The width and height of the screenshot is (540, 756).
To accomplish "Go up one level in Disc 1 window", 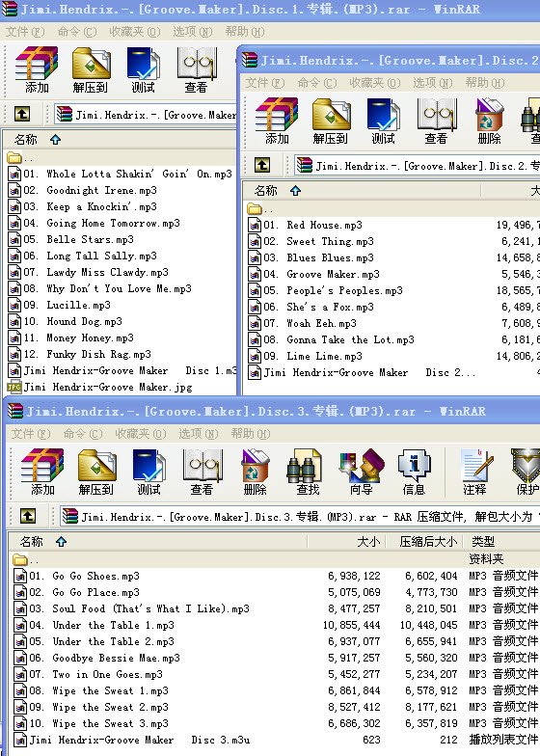I will pos(22,114).
